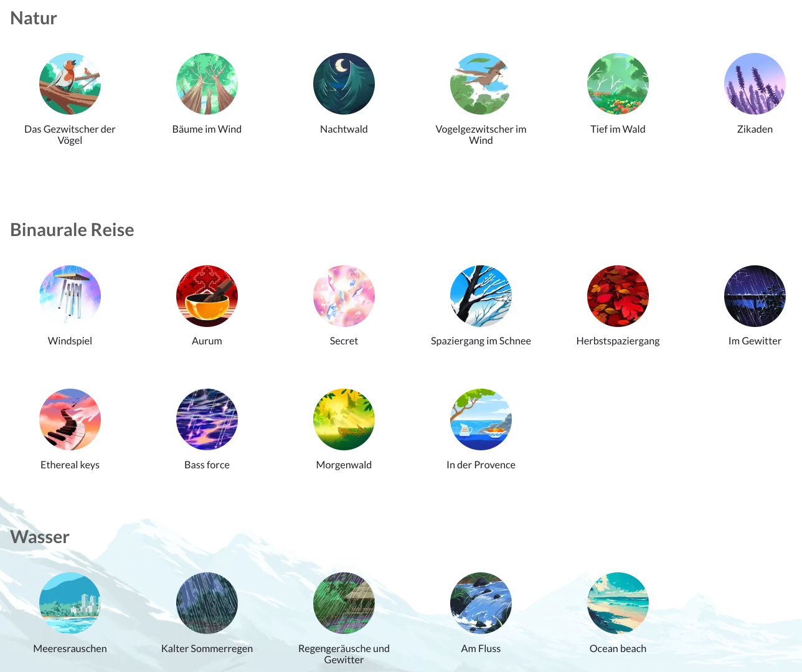Choose the Morgenwald sunny forest icon
Viewport: 802px width, 672px height.
pyautogui.click(x=344, y=419)
